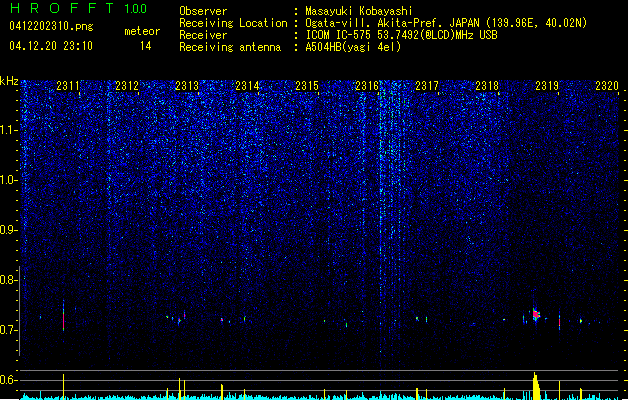Click the 0.9 kHz axis label
The image size is (629, 400).
tap(8, 230)
